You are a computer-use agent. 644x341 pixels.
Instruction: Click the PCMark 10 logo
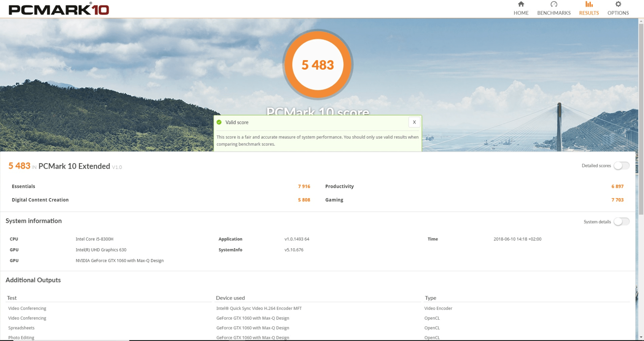click(x=59, y=9)
